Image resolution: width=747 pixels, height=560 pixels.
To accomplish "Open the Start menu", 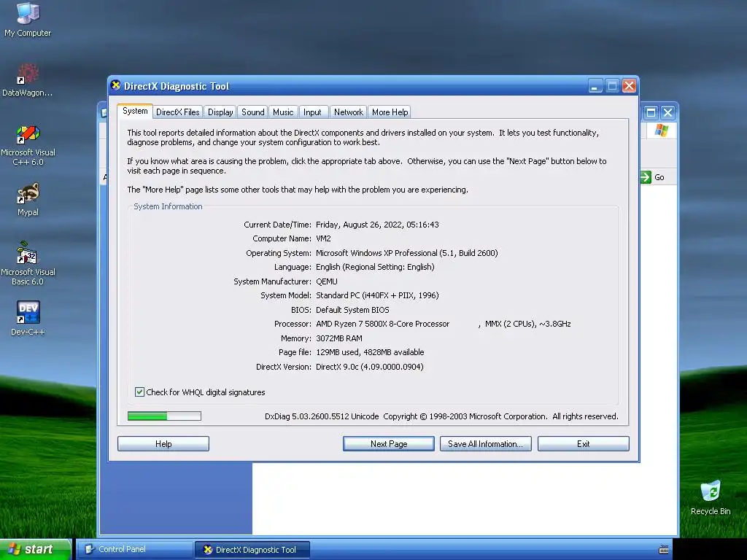I will click(36, 550).
